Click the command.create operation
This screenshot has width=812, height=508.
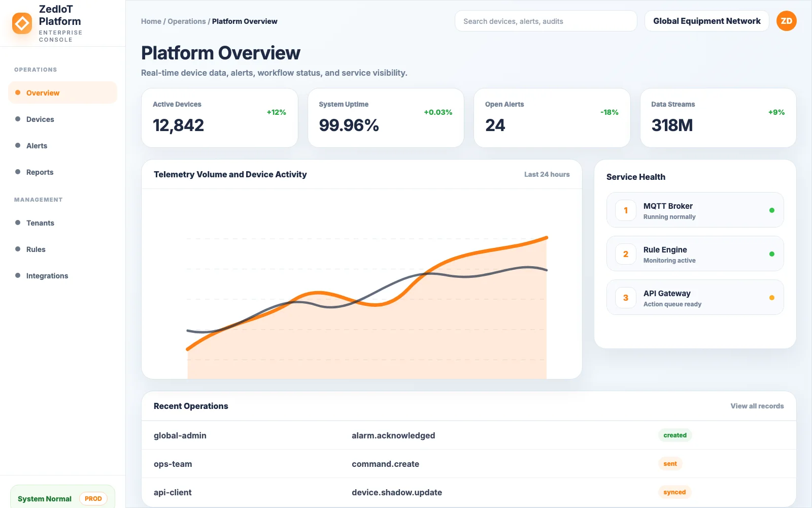[385, 464]
